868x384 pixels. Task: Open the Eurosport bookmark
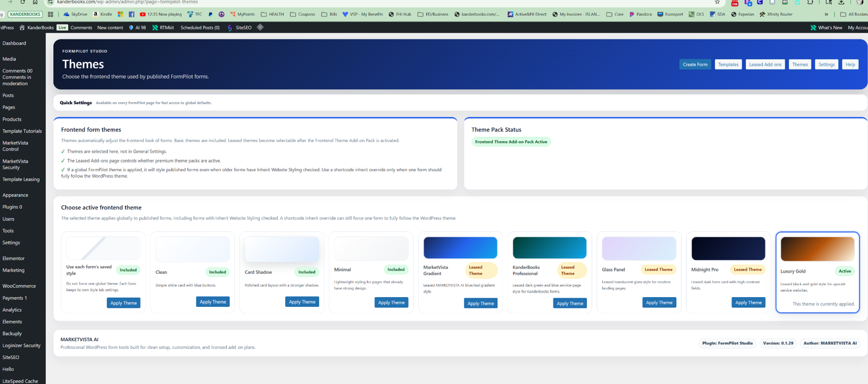click(670, 14)
